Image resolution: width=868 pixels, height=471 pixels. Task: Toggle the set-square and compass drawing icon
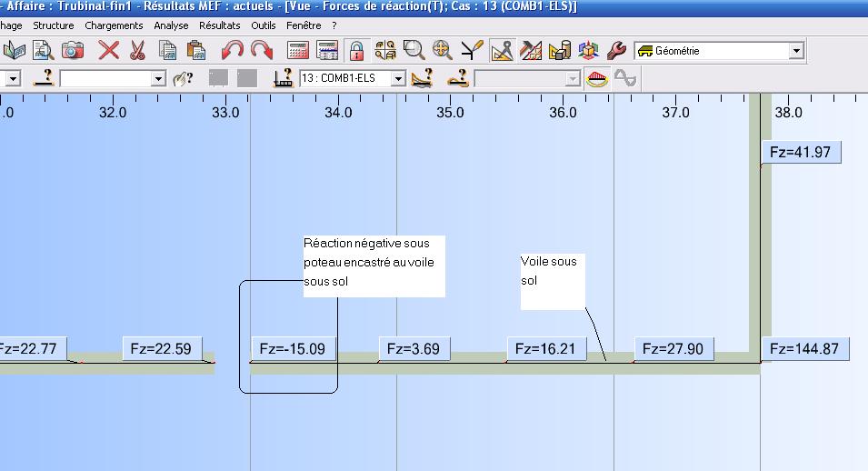[x=502, y=50]
